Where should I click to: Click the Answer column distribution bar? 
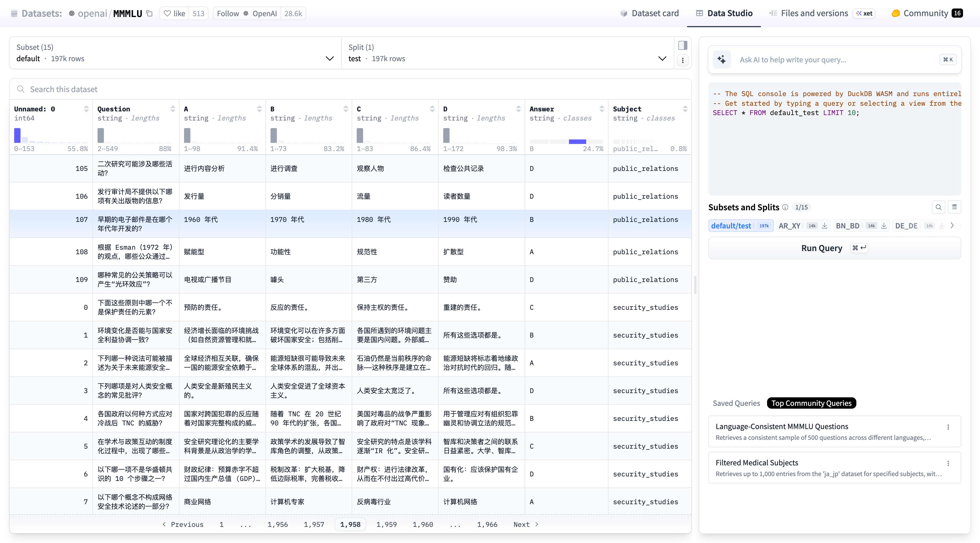[577, 141]
